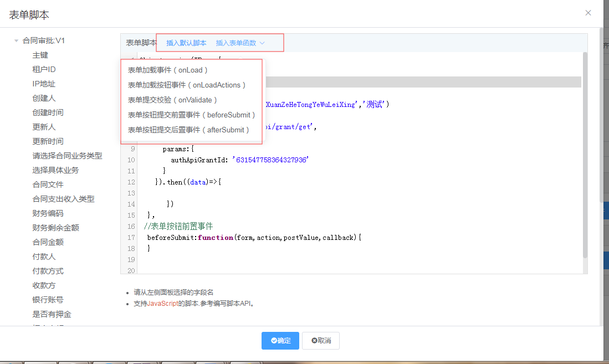Image resolution: width=609 pixels, height=364 pixels.
Task: Select the 财务编码 field
Action: click(x=48, y=213)
